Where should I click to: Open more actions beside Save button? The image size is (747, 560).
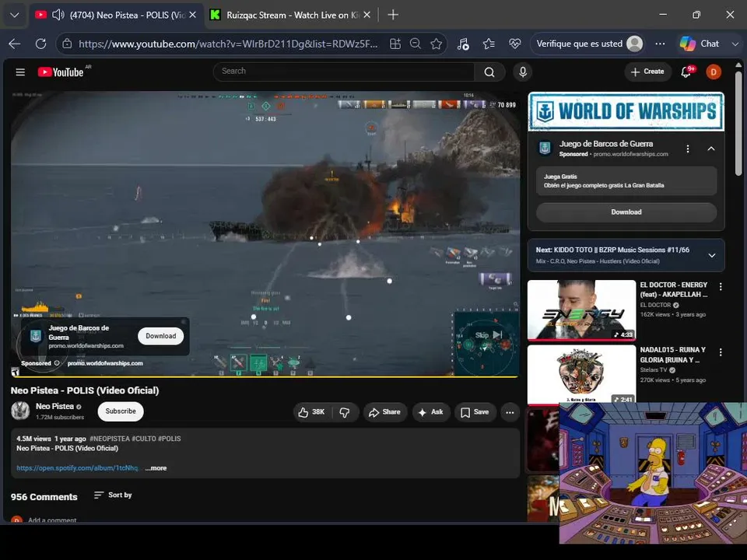510,412
